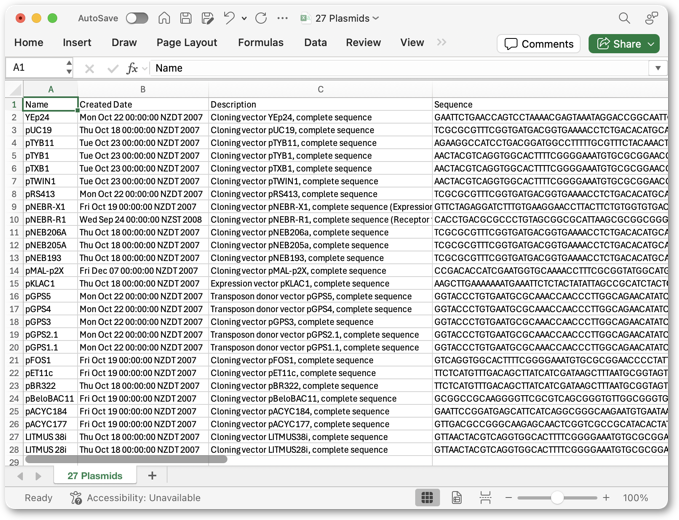Open the Data ribbon tab

(315, 42)
